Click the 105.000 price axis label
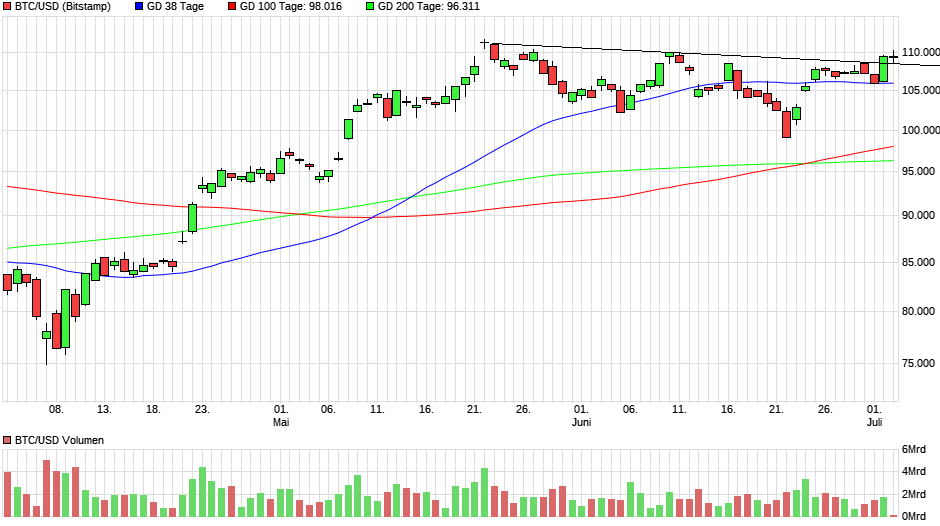This screenshot has width=940, height=526. click(x=921, y=91)
